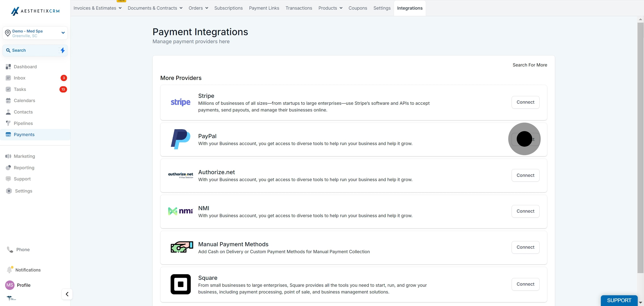This screenshot has height=306, width=644.
Task: Connect the Stripe payment provider
Action: [x=525, y=102]
